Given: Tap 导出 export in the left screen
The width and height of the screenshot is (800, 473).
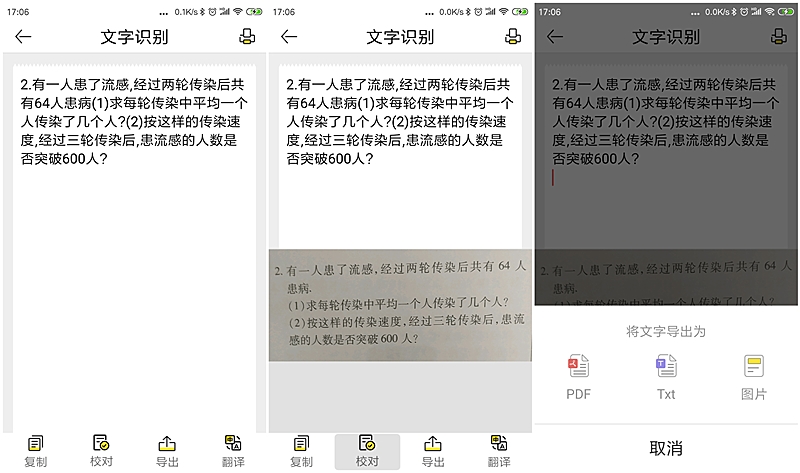Looking at the screenshot, I should (x=167, y=452).
